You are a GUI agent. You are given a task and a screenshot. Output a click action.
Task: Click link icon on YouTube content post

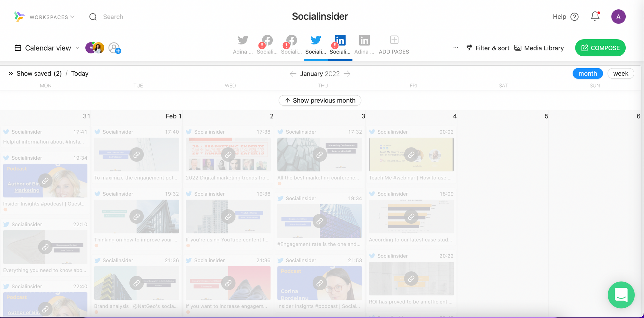point(228,217)
